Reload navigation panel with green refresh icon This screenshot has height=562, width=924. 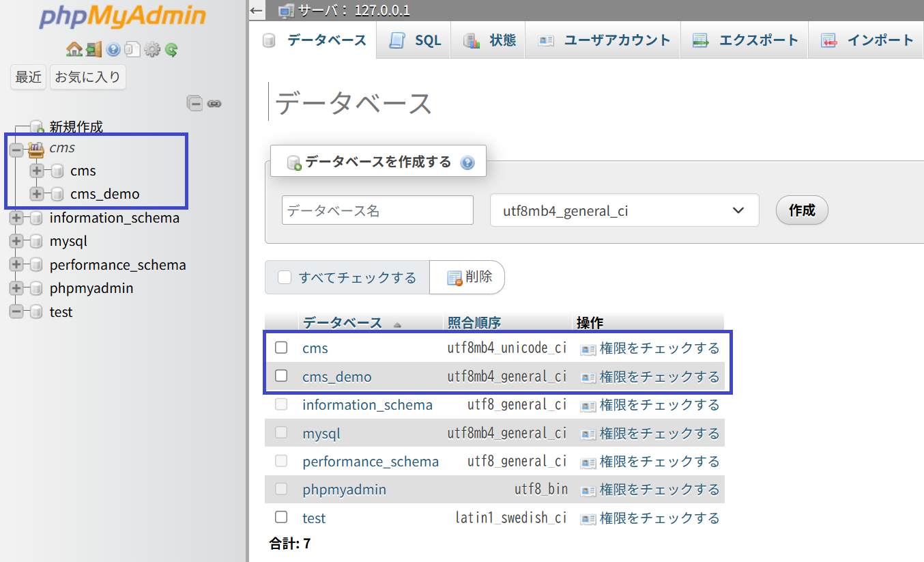tap(171, 49)
